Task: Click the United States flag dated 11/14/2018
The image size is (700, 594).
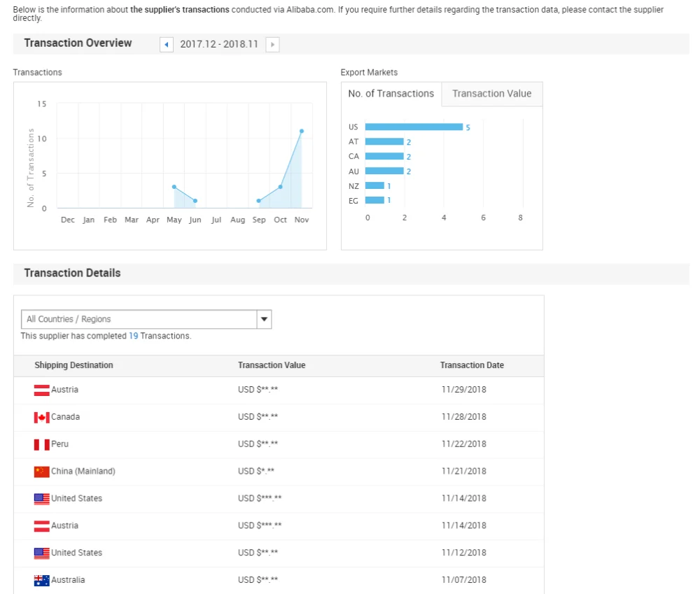Action: pyautogui.click(x=41, y=499)
